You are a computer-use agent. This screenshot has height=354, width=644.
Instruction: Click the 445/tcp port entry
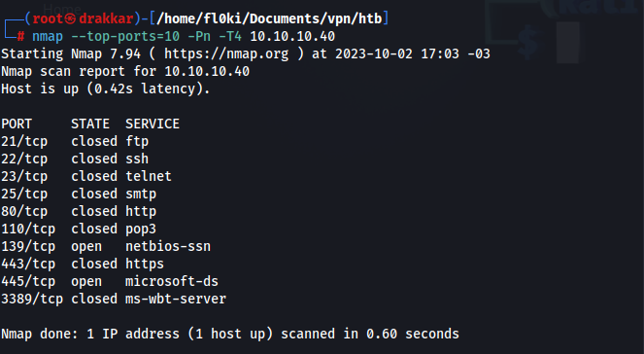(28, 281)
